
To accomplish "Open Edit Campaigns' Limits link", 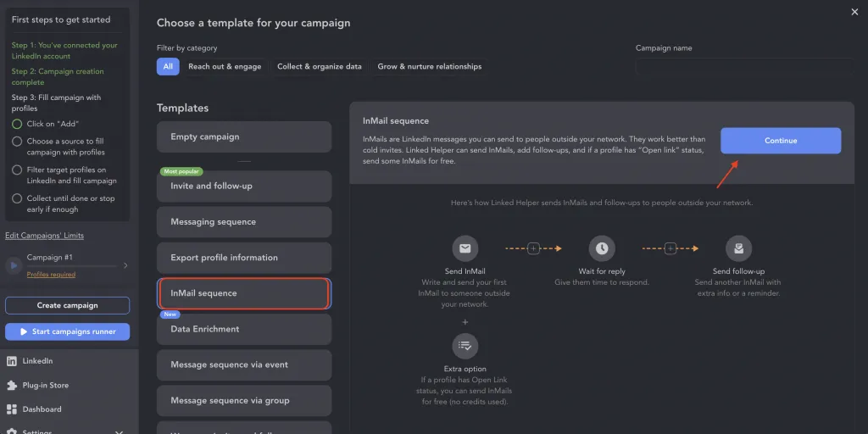I will coord(44,236).
